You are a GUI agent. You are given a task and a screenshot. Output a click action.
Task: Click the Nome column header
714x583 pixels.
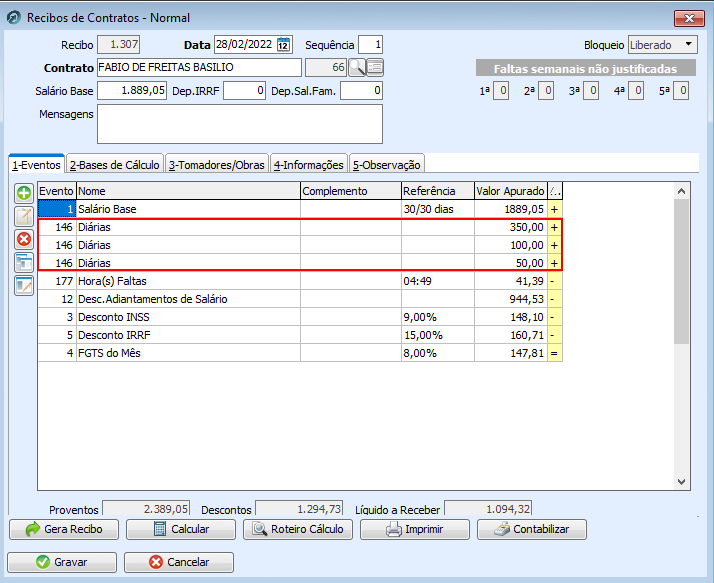pyautogui.click(x=188, y=191)
